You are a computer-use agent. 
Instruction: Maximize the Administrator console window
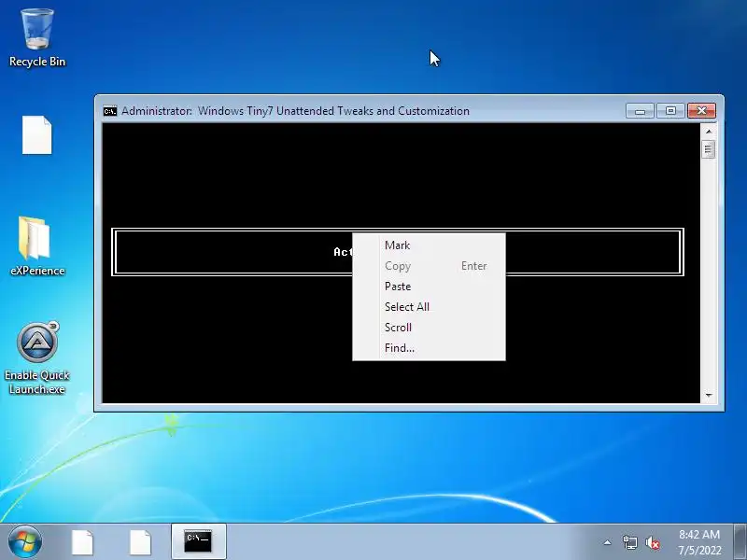coord(670,111)
